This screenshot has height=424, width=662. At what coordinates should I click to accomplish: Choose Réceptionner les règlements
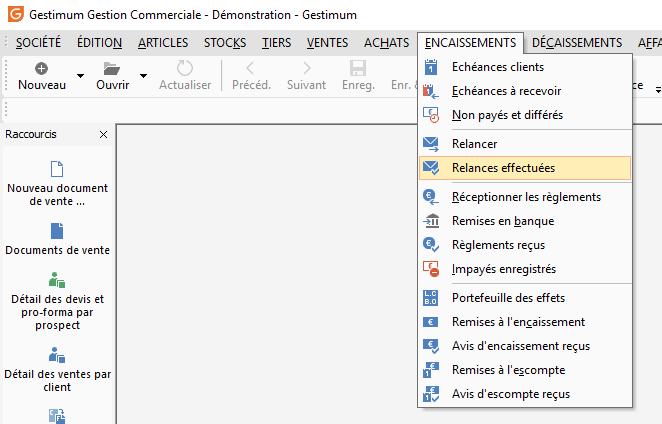tap(525, 197)
